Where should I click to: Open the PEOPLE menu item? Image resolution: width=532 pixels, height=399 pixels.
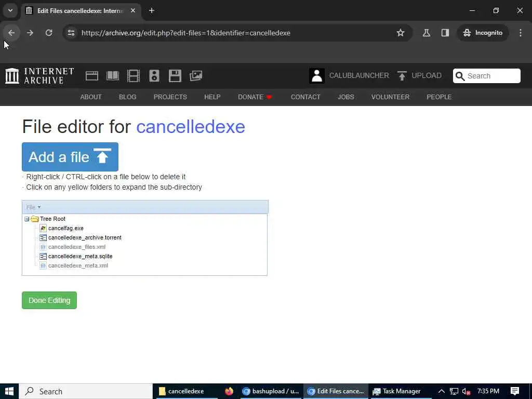(439, 97)
